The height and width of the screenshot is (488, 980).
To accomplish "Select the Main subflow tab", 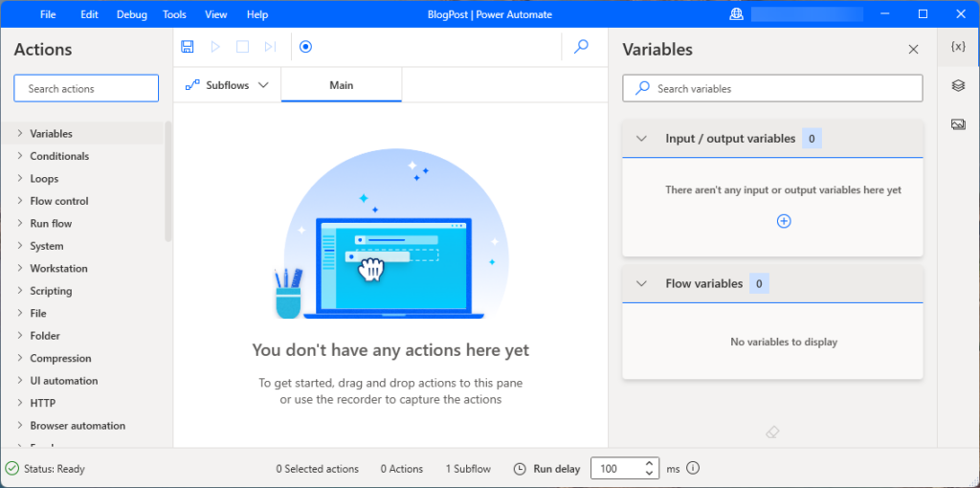I will coord(342,85).
